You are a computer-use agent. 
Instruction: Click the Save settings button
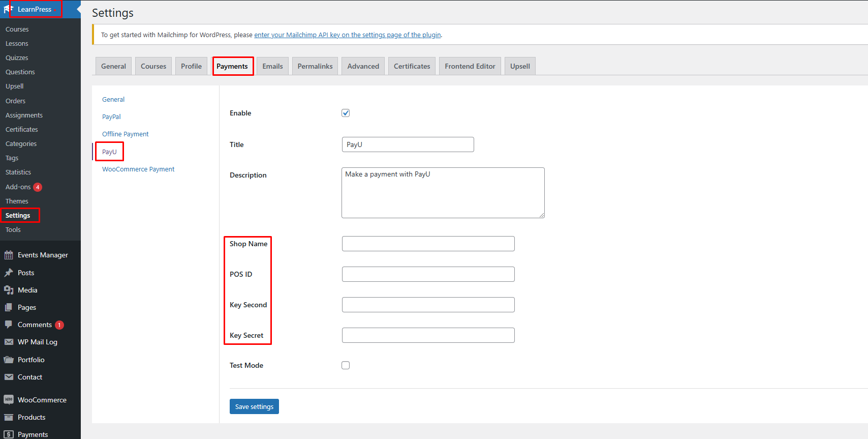click(x=254, y=406)
